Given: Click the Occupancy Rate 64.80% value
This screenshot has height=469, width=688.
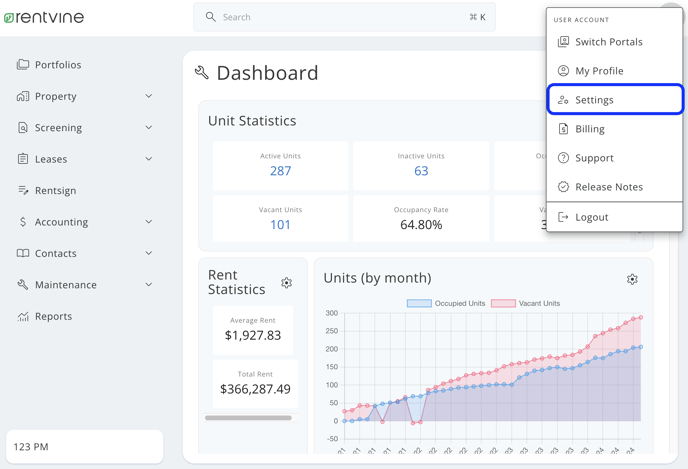Looking at the screenshot, I should [421, 225].
